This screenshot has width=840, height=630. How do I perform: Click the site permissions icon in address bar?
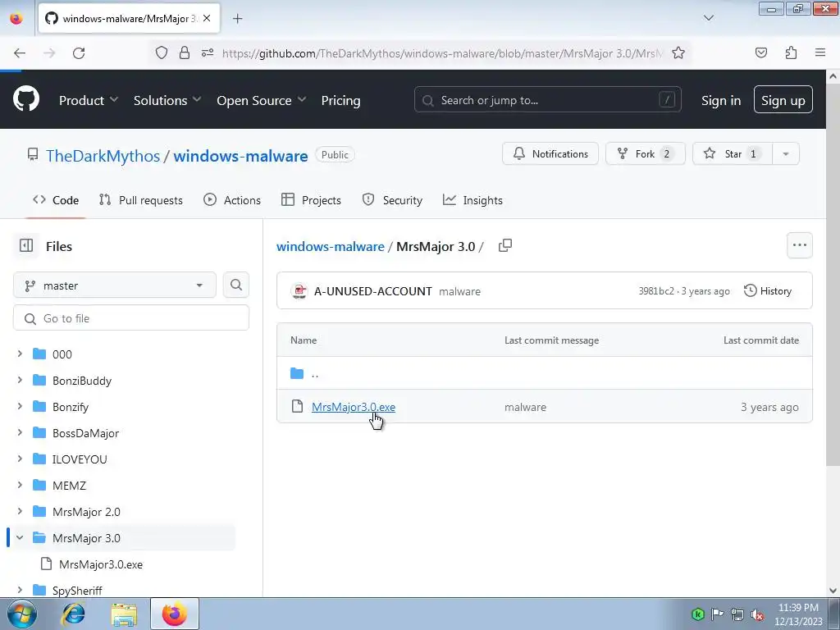[x=208, y=52]
